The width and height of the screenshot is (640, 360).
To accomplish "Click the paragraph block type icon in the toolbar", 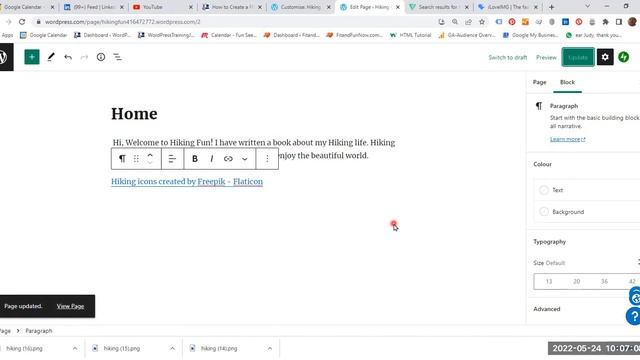I will [122, 159].
